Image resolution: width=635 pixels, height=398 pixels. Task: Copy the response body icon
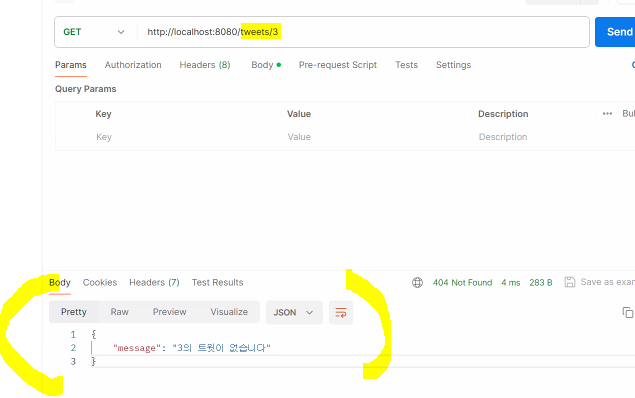click(627, 312)
